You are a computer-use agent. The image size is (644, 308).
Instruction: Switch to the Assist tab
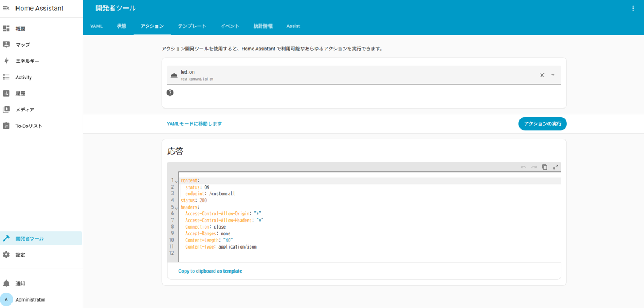coord(293,26)
